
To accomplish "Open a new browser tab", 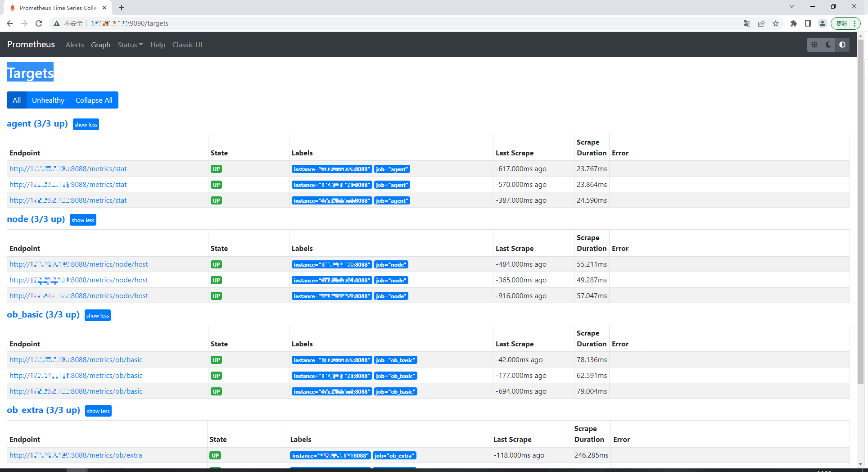I will pyautogui.click(x=122, y=8).
